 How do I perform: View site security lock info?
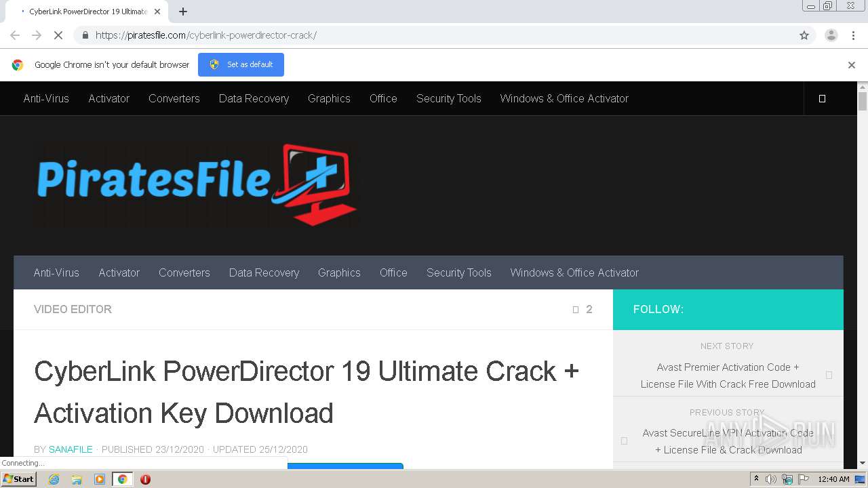[x=85, y=35]
